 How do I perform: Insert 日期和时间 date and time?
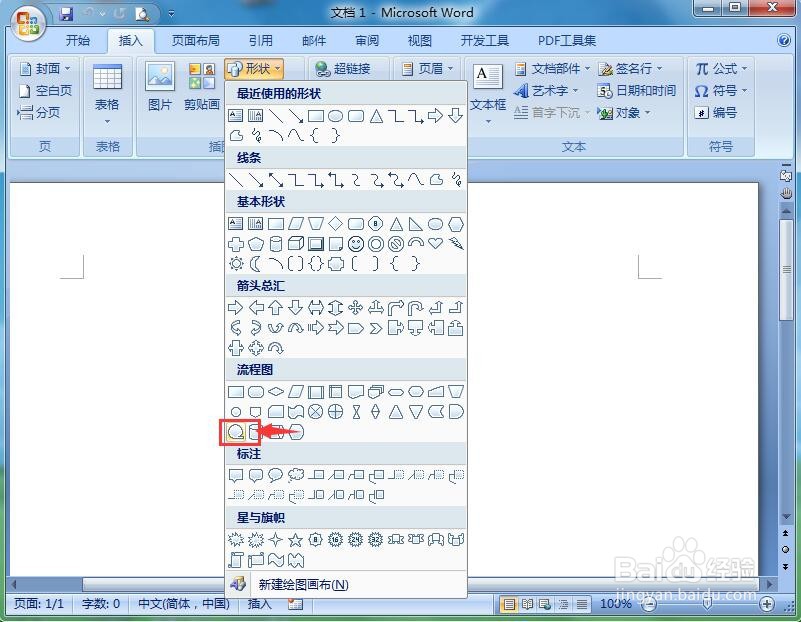637,91
